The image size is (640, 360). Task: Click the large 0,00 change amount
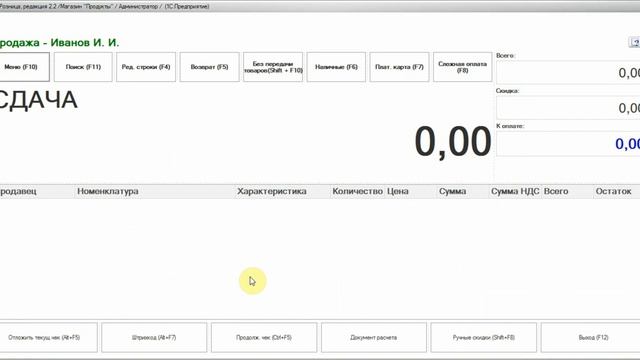coord(453,142)
